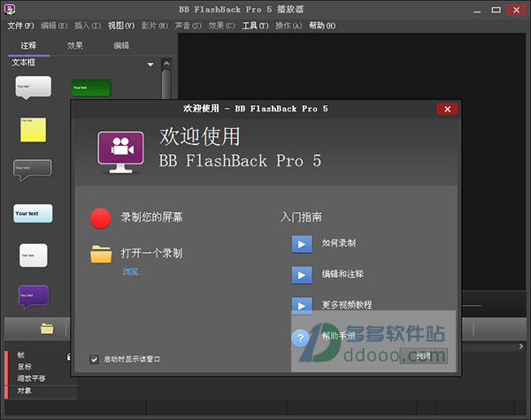Open the 工具(T) menu
This screenshot has height=420, width=531.
pos(256,26)
